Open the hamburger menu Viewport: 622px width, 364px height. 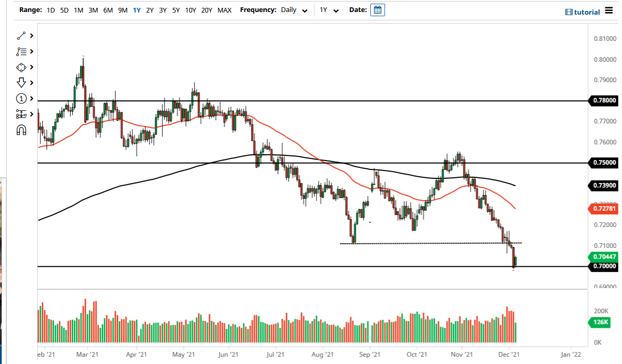tap(610, 10)
